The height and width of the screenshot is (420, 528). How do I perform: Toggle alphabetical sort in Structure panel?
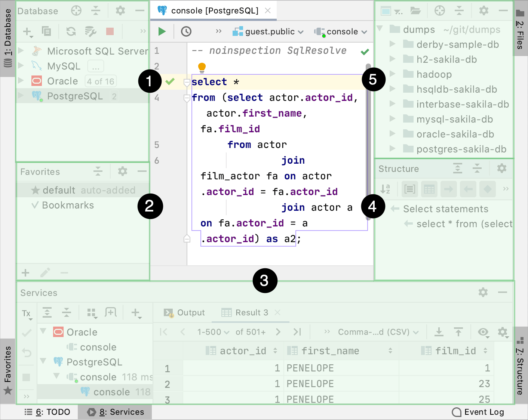point(385,189)
